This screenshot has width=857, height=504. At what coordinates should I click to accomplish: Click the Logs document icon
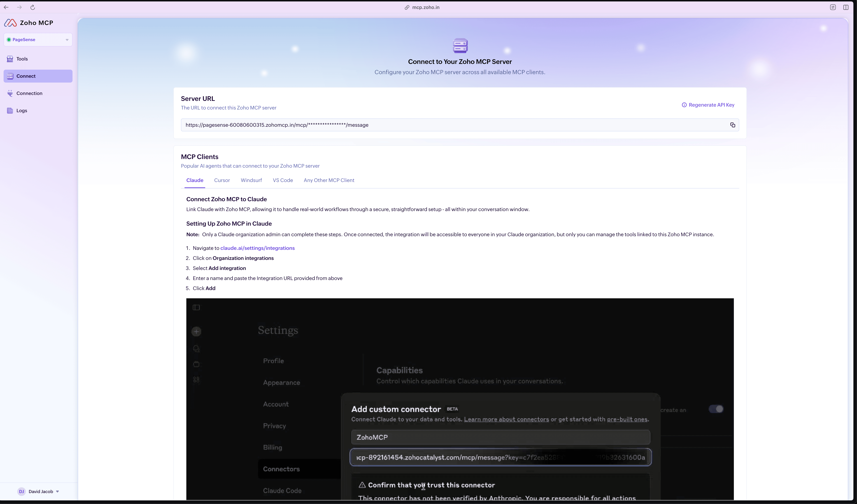pyautogui.click(x=10, y=111)
